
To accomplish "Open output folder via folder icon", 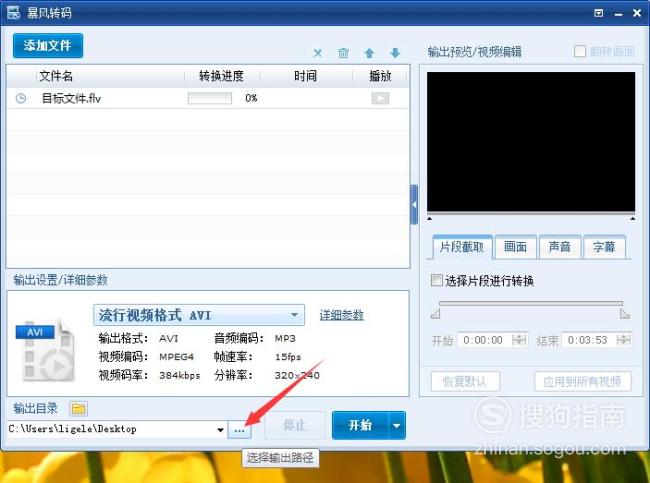I will pos(78,409).
